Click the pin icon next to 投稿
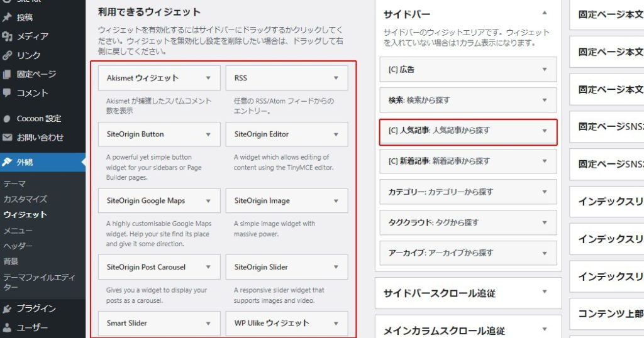This screenshot has width=644, height=338. (7, 18)
